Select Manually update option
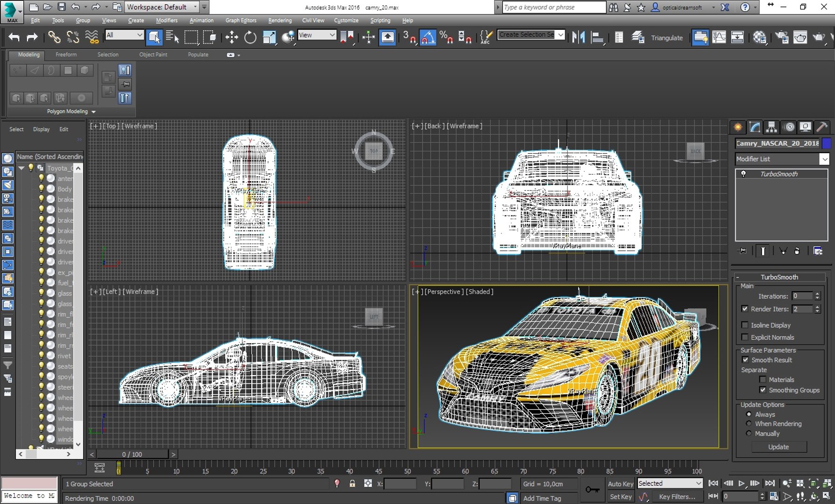Screen dimensions: 835x504 click(749, 434)
